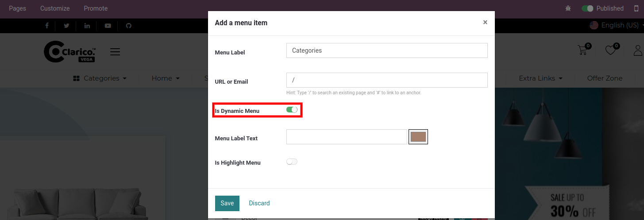
Task: Disable the Is Dynamic Menu toggle
Action: click(x=292, y=110)
